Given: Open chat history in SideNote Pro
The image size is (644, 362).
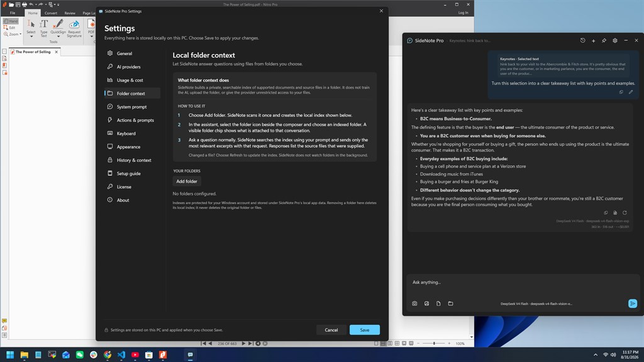Looking at the screenshot, I should [582, 41].
